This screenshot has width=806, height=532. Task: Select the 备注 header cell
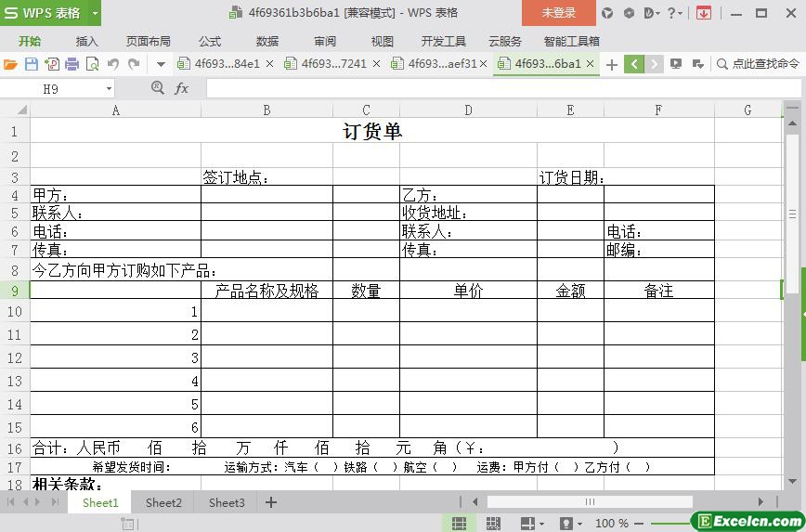(659, 291)
